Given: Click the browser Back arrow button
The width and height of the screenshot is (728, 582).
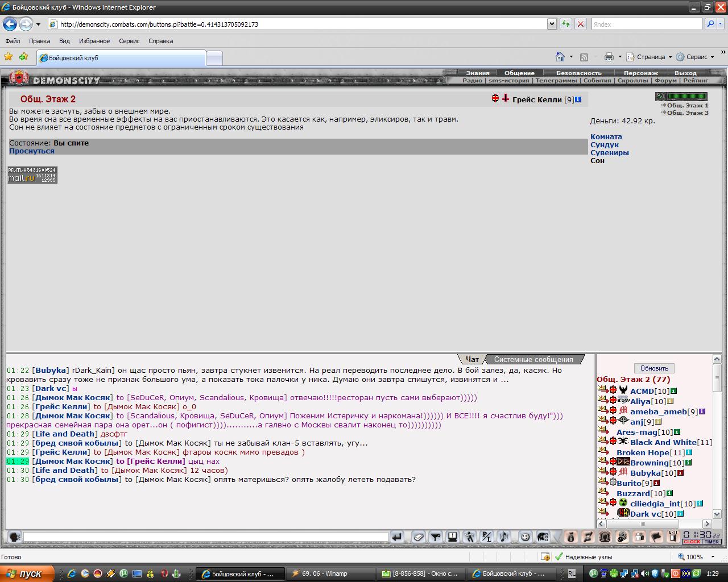Looking at the screenshot, I should point(10,24).
